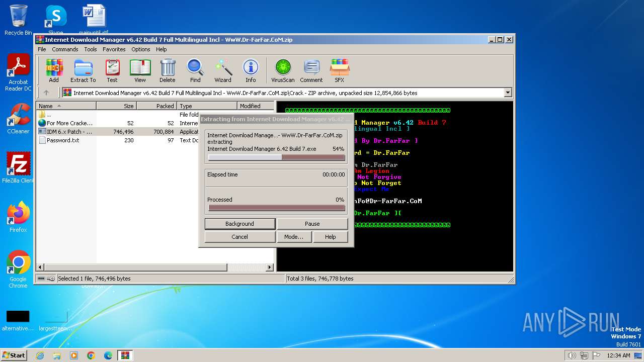Viewport: 644px width, 362px height.
Task: Click the action center flag tray icon
Action: tap(596, 355)
